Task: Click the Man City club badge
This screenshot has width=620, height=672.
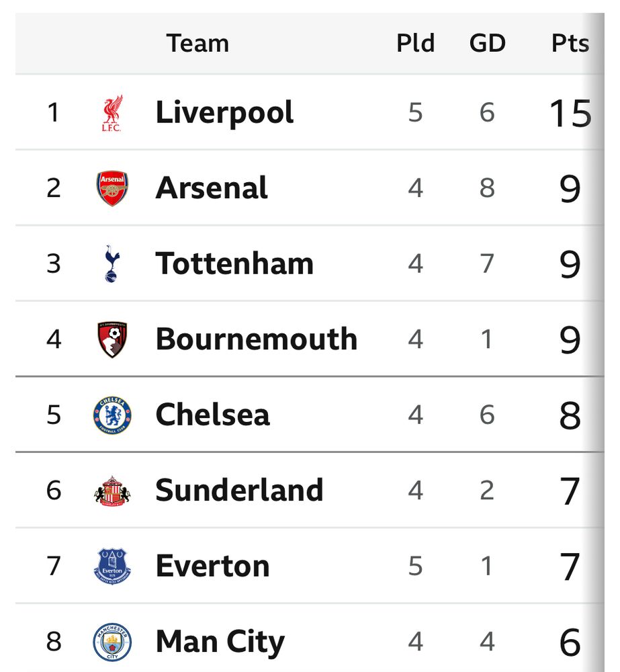Action: 112,642
